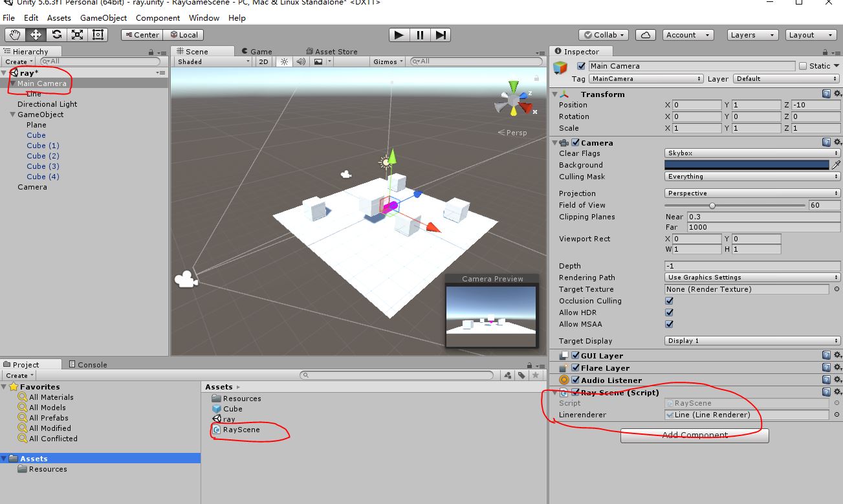Click the GameObject cube icon in Inspector
843x504 pixels.
coord(560,67)
